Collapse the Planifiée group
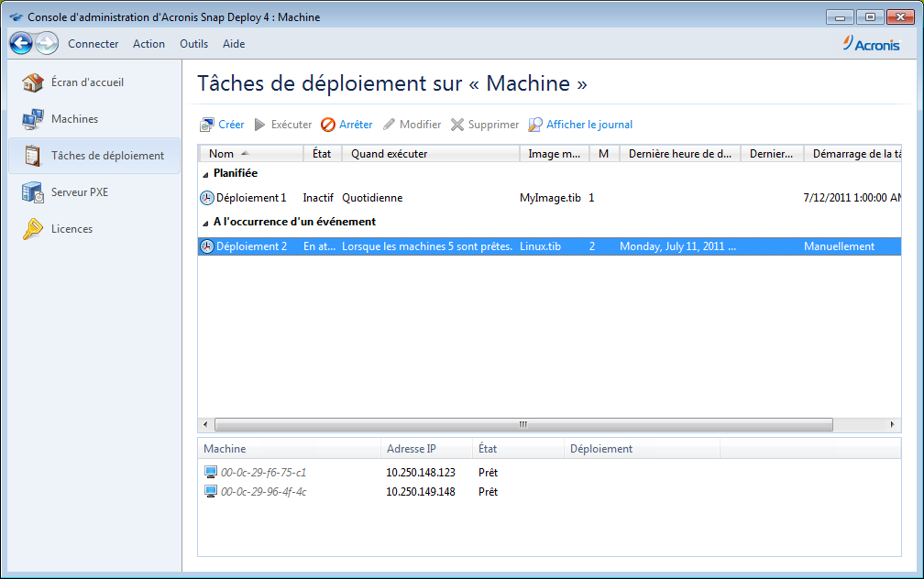The image size is (924, 579). tap(206, 173)
